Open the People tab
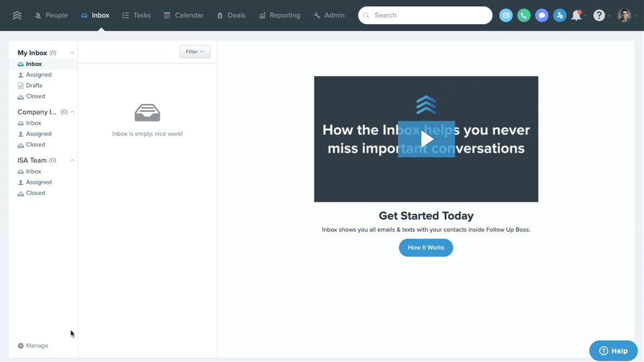The image size is (644, 362). pos(52,15)
